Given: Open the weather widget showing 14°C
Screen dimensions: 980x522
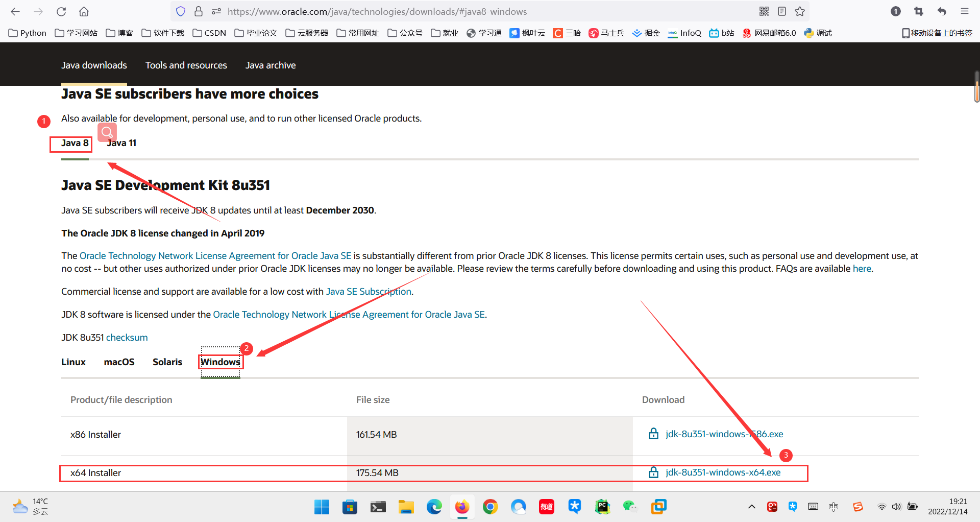Looking at the screenshot, I should 31,506.
